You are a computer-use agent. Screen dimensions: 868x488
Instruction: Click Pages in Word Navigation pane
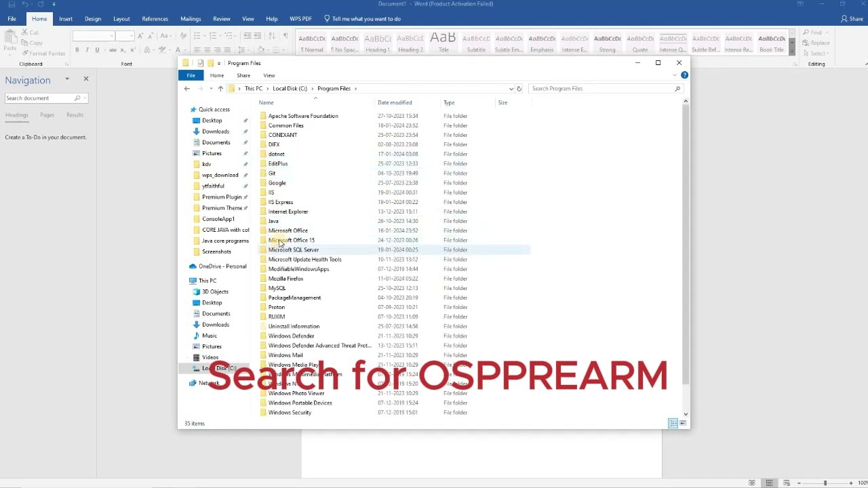pyautogui.click(x=47, y=115)
